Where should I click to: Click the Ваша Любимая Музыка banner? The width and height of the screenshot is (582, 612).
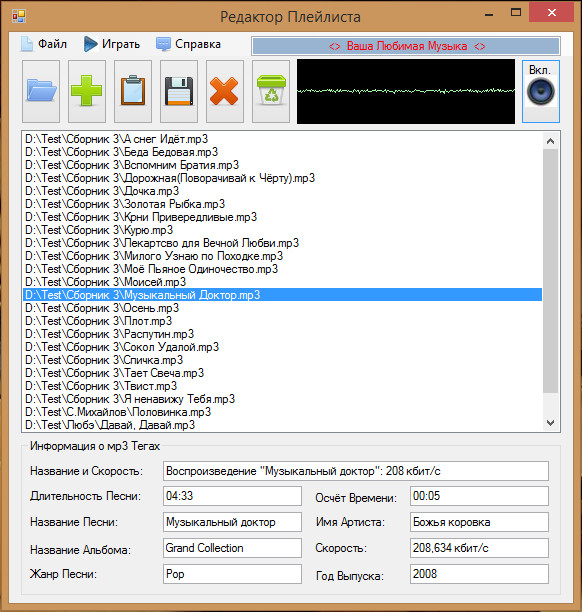(x=406, y=46)
